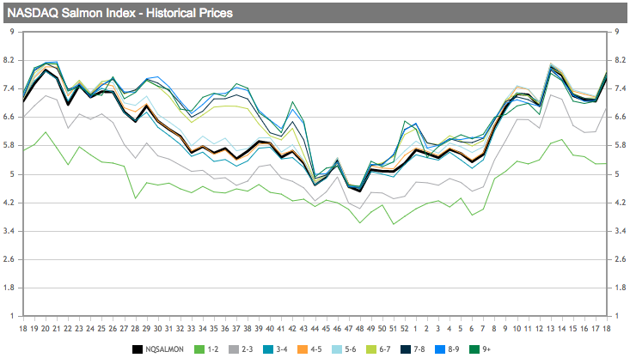Select week 48 on the x-axis
Image resolution: width=630 pixels, height=364 pixels.
359,329
